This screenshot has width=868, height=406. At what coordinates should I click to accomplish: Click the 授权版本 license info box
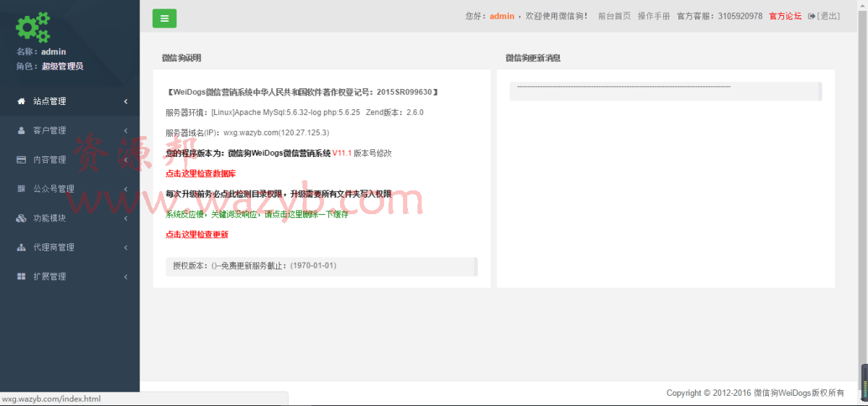tap(322, 266)
